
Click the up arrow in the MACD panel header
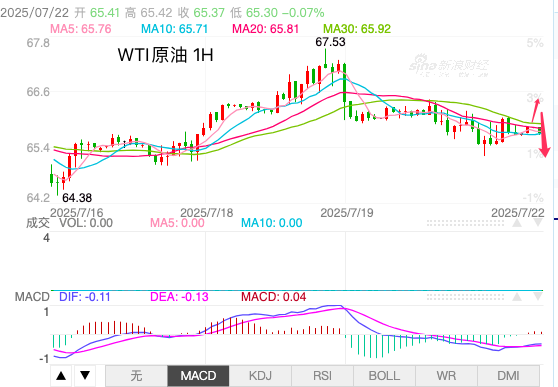pyautogui.click(x=517, y=297)
